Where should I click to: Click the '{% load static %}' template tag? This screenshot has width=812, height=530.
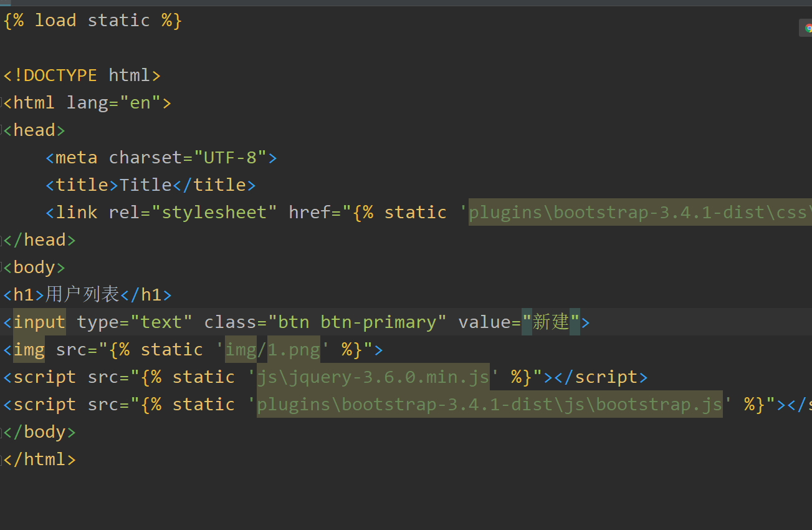coord(93,21)
